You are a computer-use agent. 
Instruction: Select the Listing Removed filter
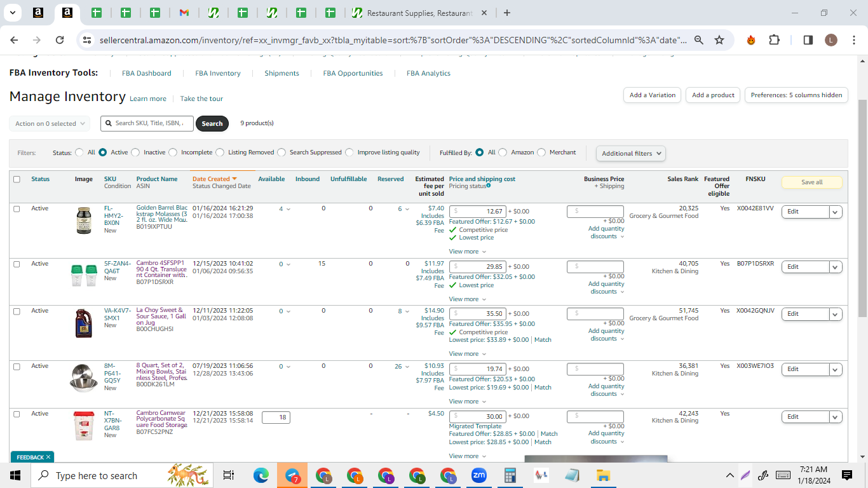220,152
